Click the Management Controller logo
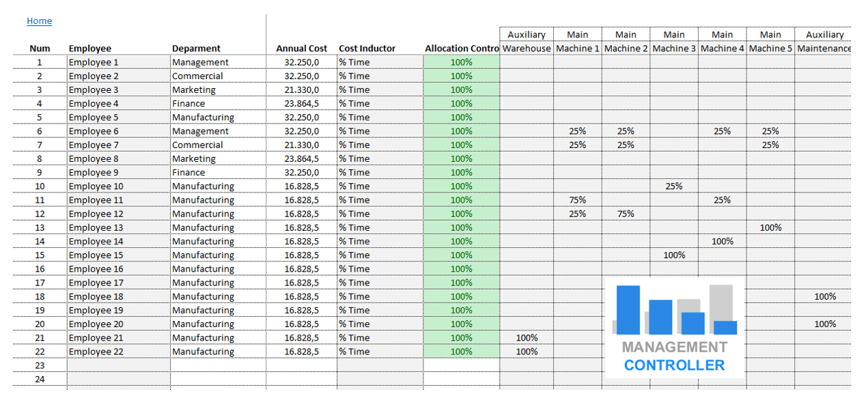 coord(674,328)
